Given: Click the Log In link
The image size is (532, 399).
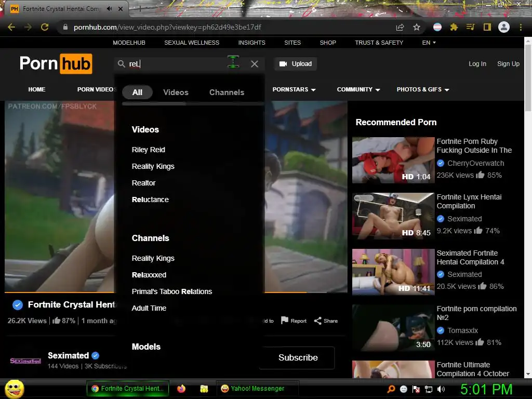Looking at the screenshot, I should (x=477, y=64).
